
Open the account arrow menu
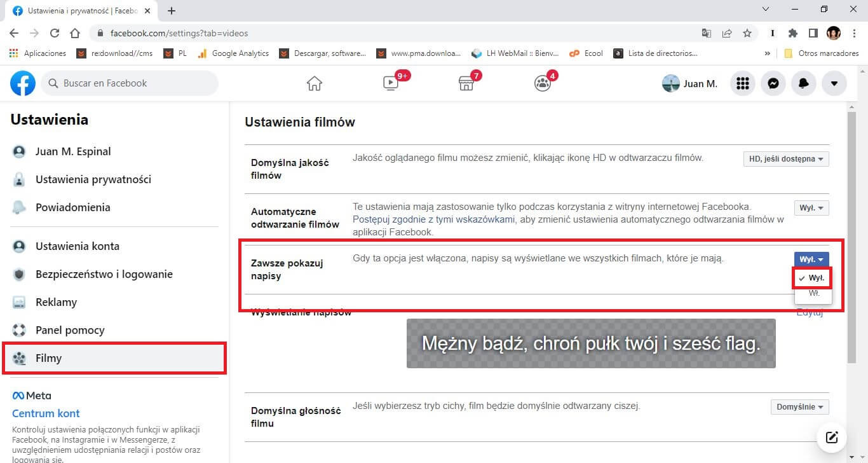pyautogui.click(x=834, y=83)
